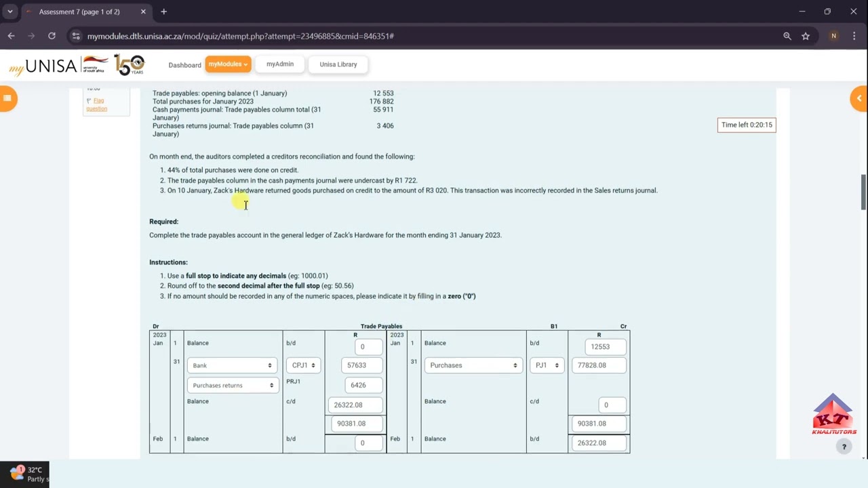Open the Bank account dropdown
The width and height of the screenshot is (868, 488).
click(x=232, y=365)
